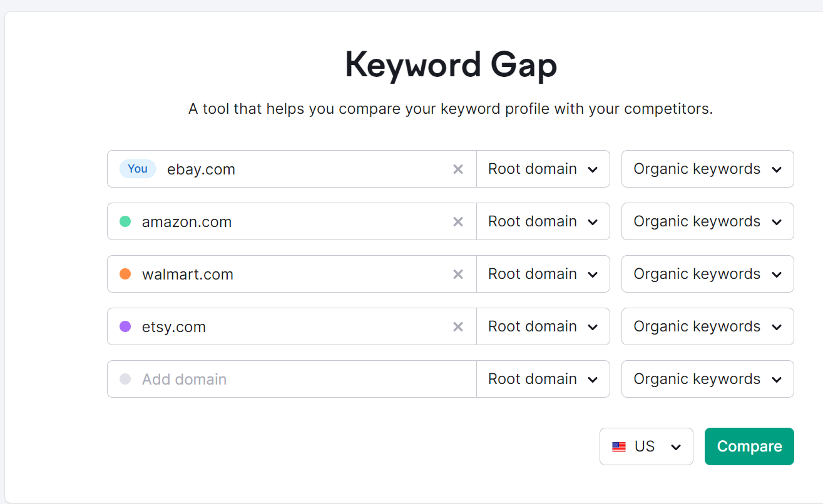The width and height of the screenshot is (823, 504).
Task: Open Root domain dropdown in Add domain row
Action: tap(543, 379)
